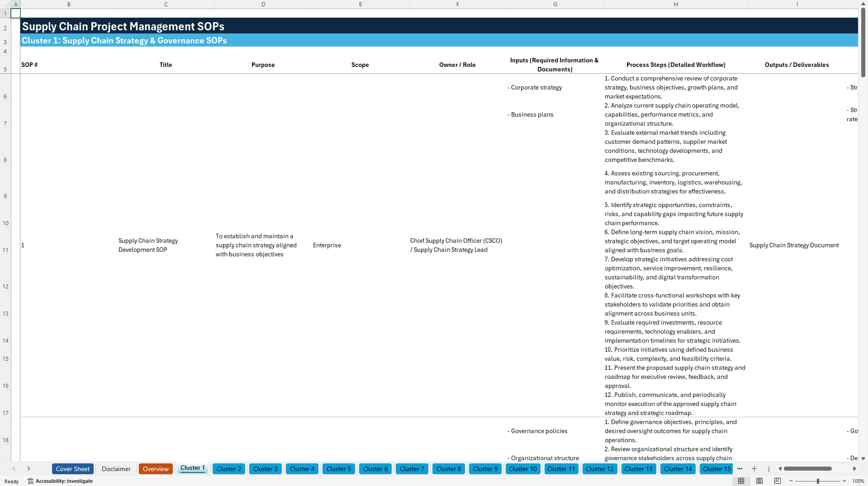Click the vertical scrollbar thumb
The image size is (868, 486).
coord(863,42)
